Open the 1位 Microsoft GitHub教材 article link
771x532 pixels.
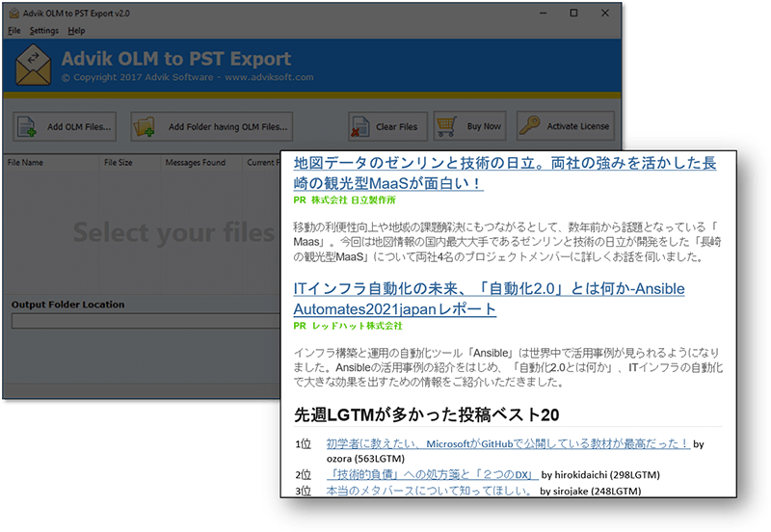[508, 443]
